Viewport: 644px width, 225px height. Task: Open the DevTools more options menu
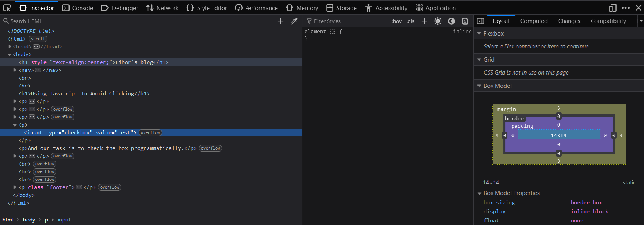click(x=626, y=8)
